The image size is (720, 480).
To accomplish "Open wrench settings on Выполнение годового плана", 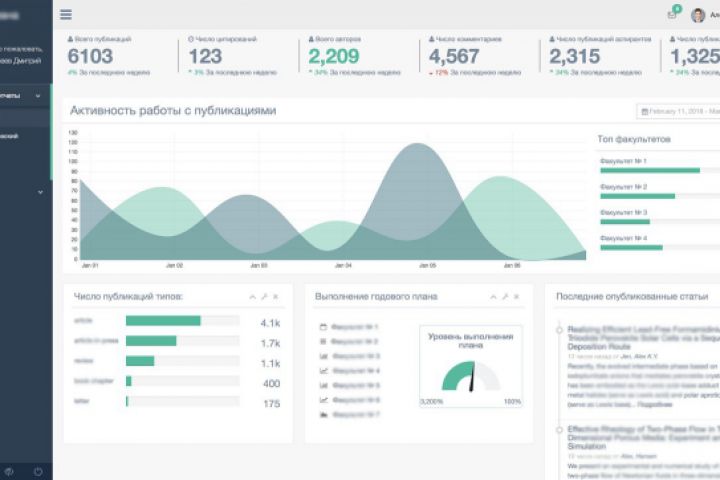I will pyautogui.click(x=505, y=297).
